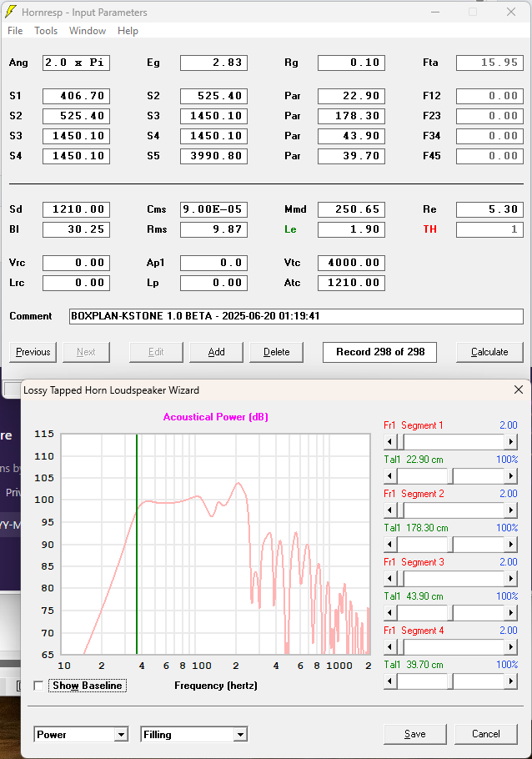Click the Atc field with 1210.00
Screen dimensions: 532x759
(x=351, y=283)
